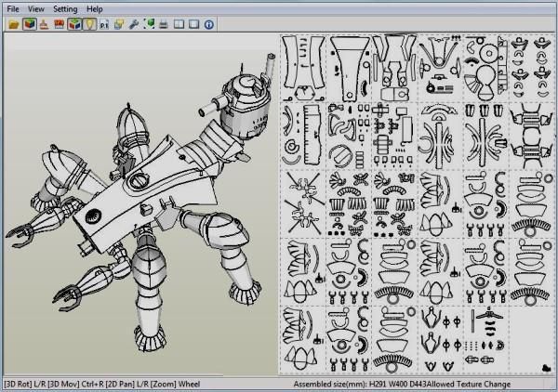Open the View menu
The height and width of the screenshot is (392, 558).
pyautogui.click(x=36, y=9)
